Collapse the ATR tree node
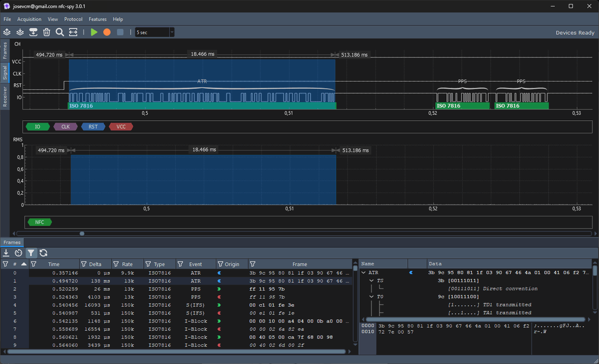This screenshot has height=364, width=599. point(363,273)
